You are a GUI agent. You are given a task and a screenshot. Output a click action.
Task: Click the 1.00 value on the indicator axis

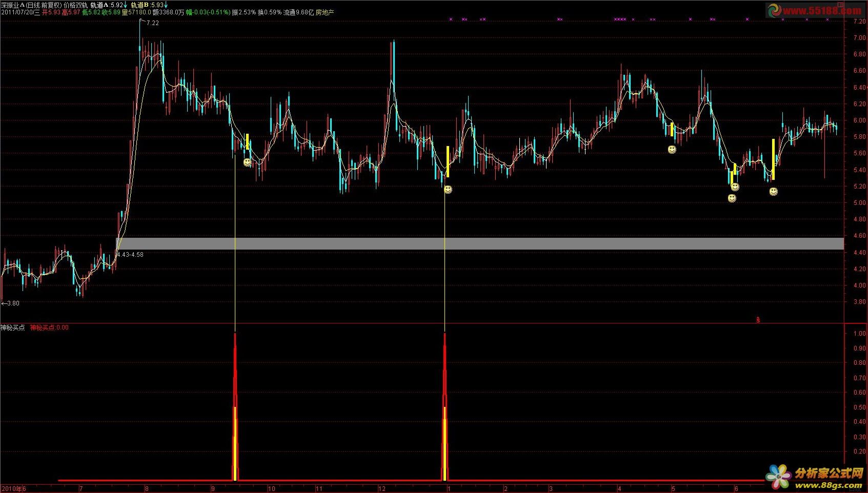[x=859, y=334]
